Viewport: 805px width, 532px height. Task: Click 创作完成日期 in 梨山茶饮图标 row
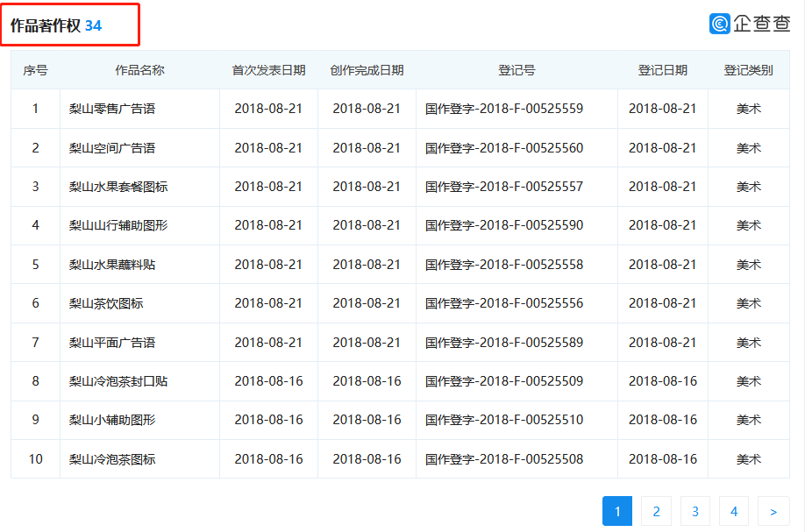pyautogui.click(x=367, y=303)
